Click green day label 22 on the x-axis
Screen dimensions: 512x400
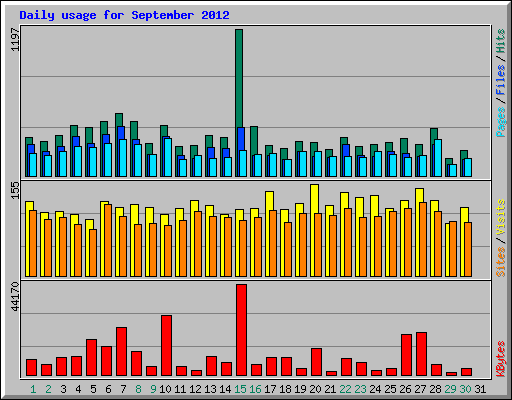[x=345, y=389]
